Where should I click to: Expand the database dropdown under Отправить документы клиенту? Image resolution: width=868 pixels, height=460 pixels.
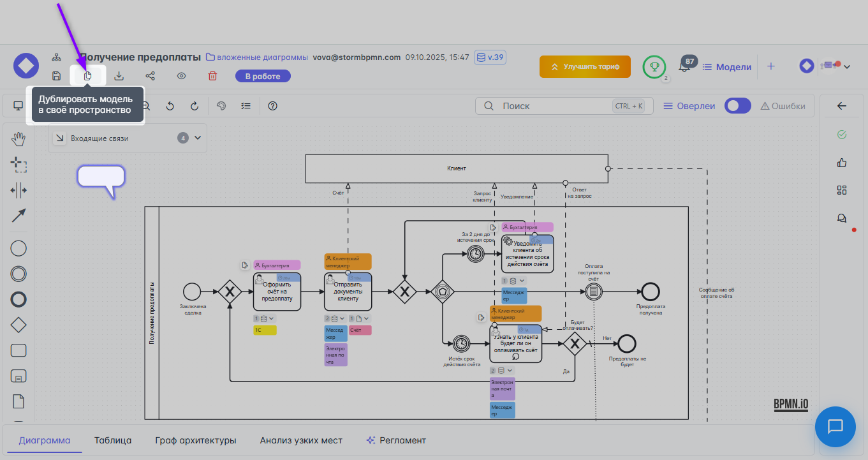pos(342,318)
